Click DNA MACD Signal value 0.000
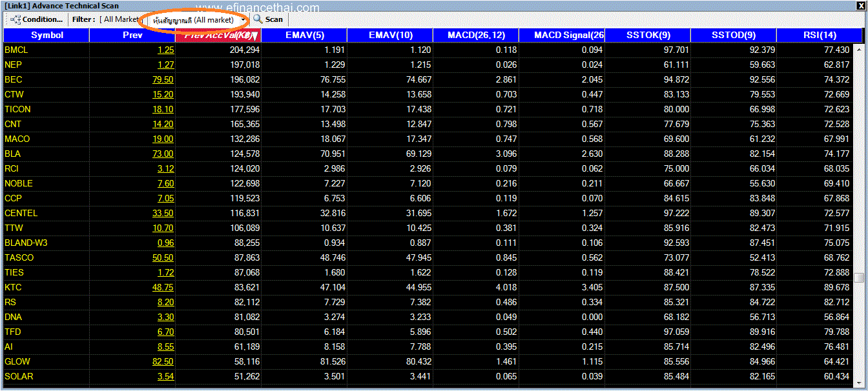This screenshot has width=868, height=391. click(592, 317)
